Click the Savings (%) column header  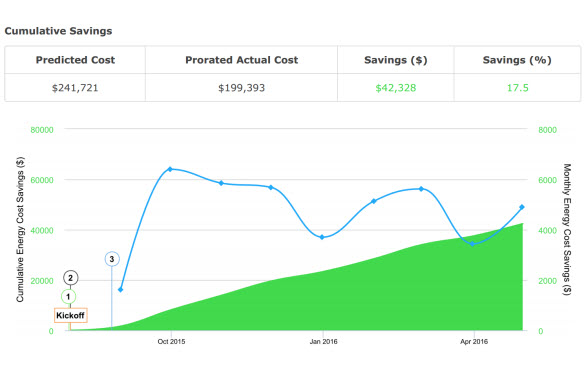pos(517,60)
